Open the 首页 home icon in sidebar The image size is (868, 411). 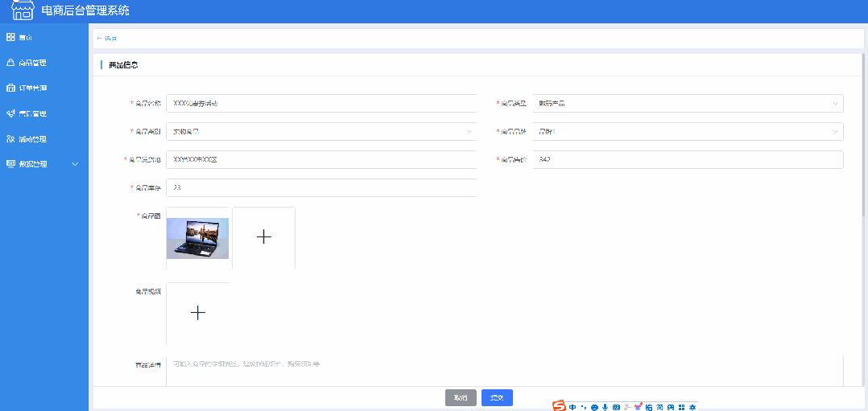point(10,37)
